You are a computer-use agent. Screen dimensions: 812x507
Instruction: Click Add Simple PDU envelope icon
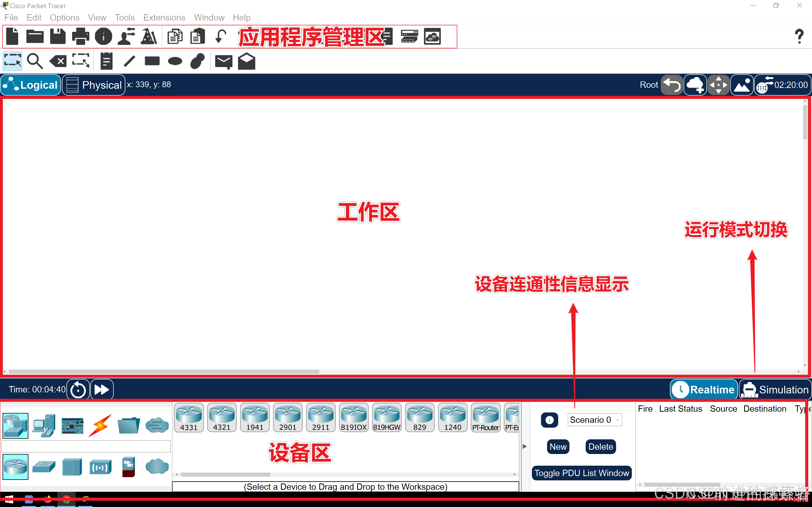click(x=224, y=61)
